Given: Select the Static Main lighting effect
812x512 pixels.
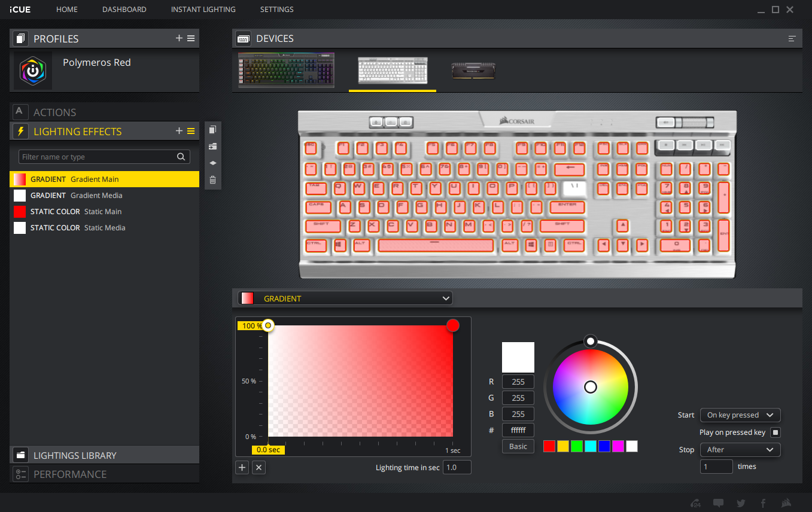Looking at the screenshot, I should coord(105,212).
